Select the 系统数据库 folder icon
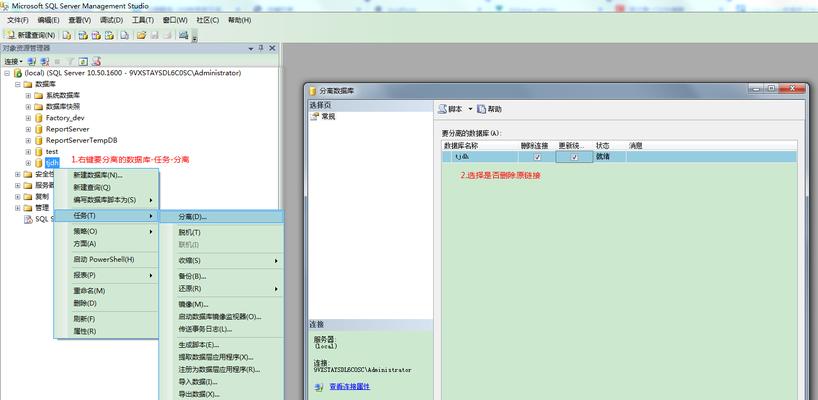 [39, 95]
